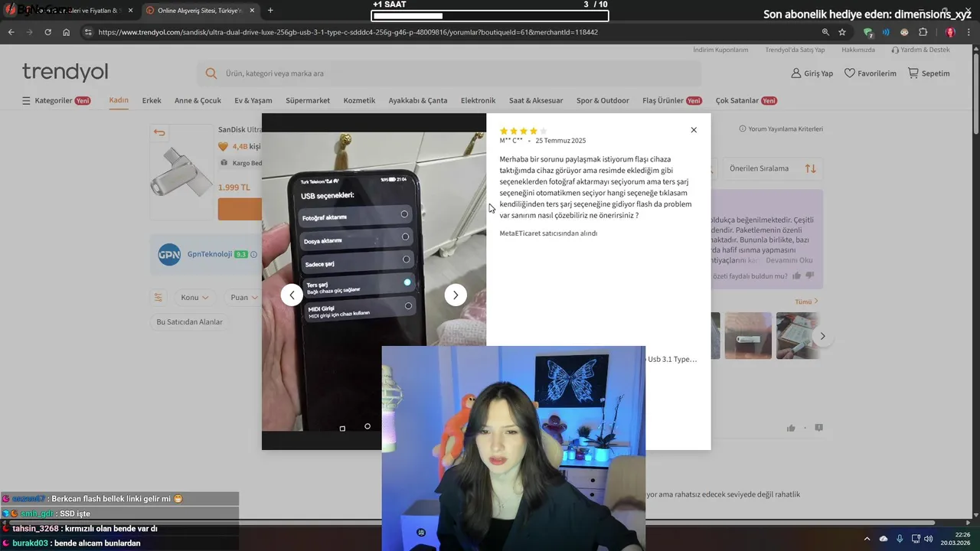Screen dimensions: 980x551
Task: Select the Erkek category tab
Action: coord(152,100)
